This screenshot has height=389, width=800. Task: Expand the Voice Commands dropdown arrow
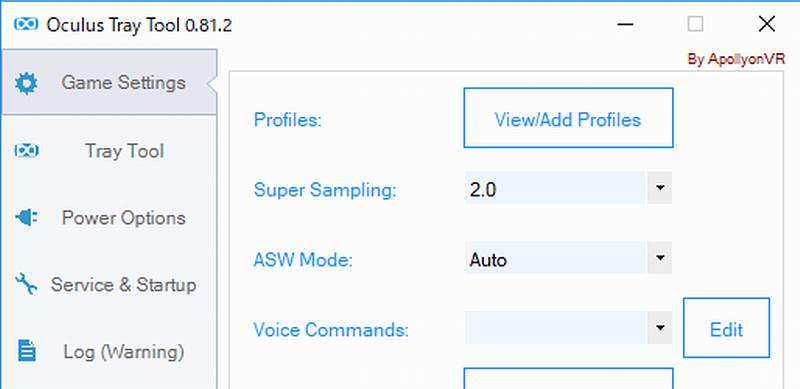(660, 327)
